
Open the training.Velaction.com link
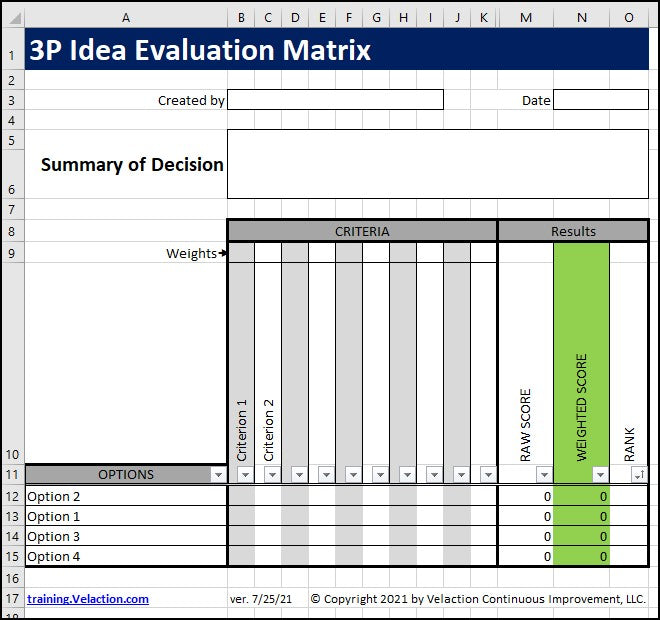[x=88, y=599]
